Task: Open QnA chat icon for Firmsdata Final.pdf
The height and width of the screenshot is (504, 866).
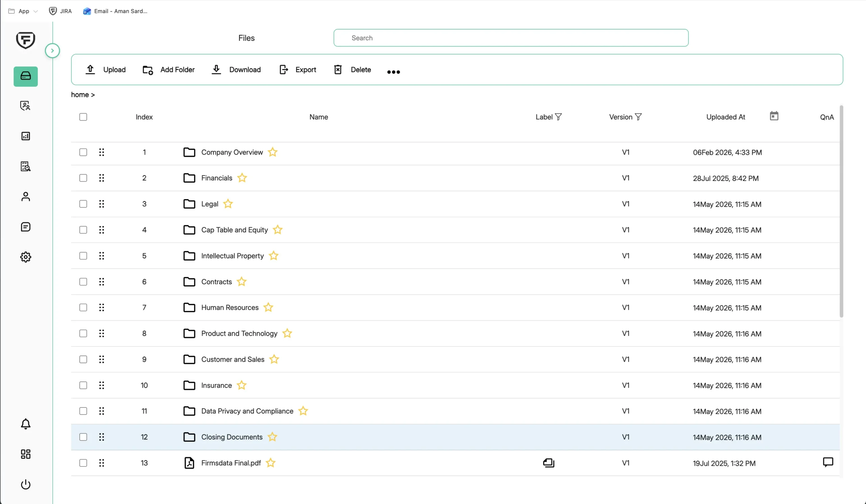Action: tap(828, 462)
